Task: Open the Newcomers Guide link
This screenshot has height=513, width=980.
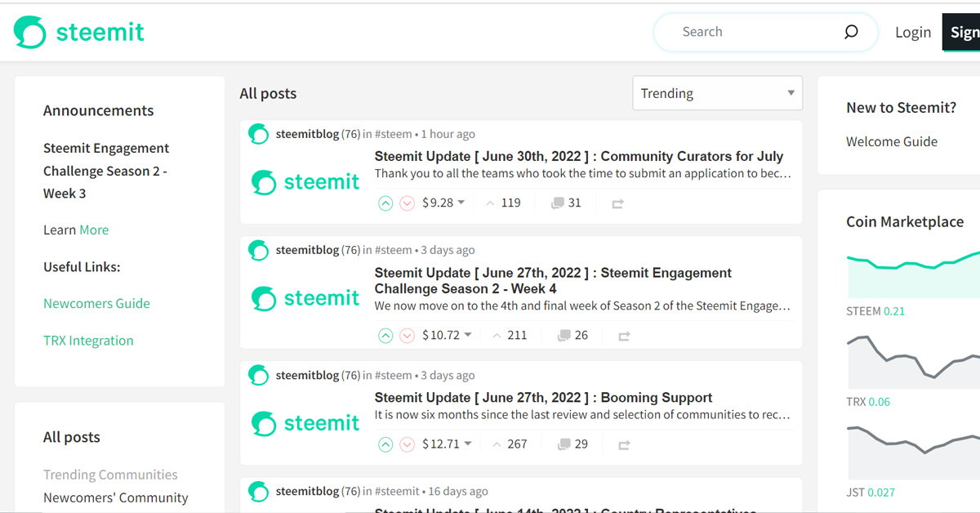Action: point(96,303)
